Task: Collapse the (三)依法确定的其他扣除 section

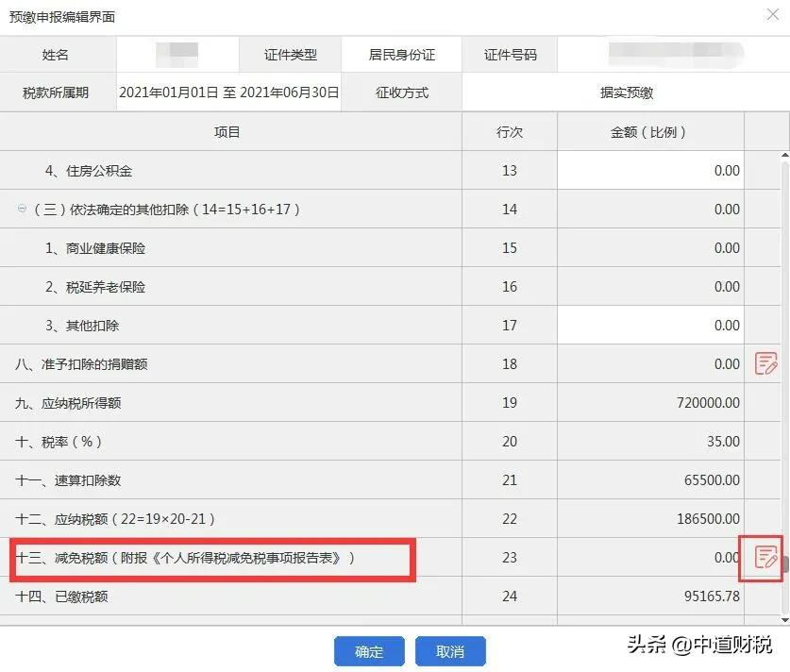Action: 22,209
